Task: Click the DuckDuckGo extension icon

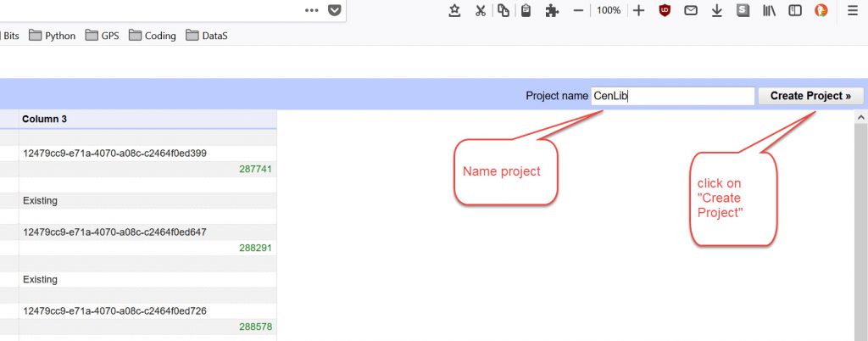Action: 821,10
